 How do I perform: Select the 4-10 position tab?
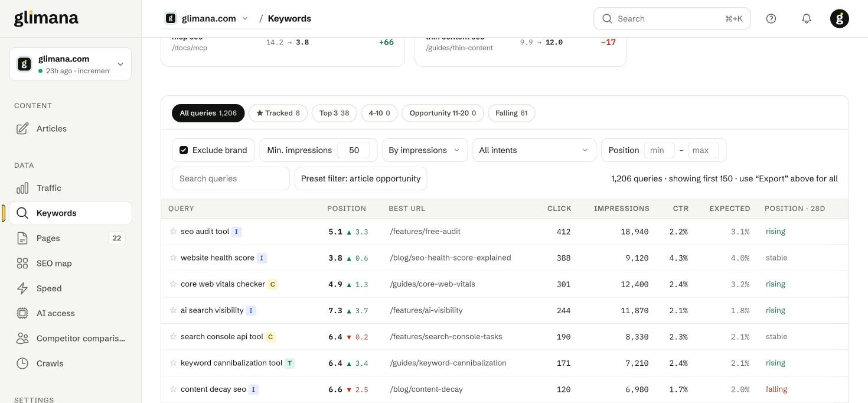click(379, 113)
